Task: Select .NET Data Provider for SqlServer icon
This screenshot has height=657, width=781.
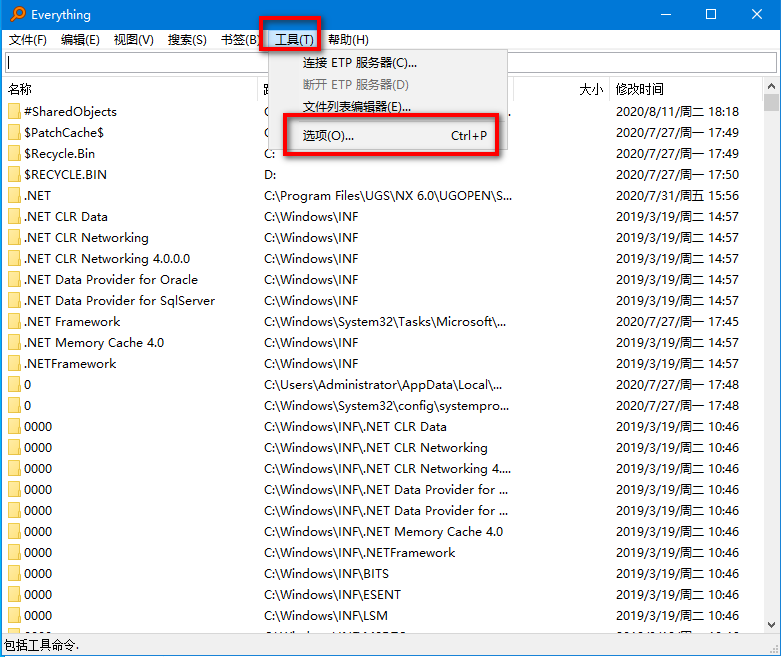Action: coord(14,300)
